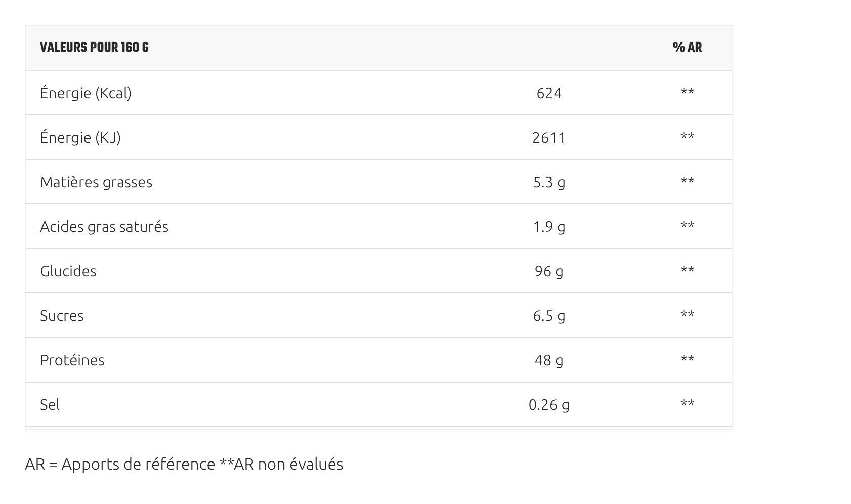Image resolution: width=851 pixels, height=504 pixels.
Task: Click the 5.3 g fat value
Action: [x=549, y=182]
